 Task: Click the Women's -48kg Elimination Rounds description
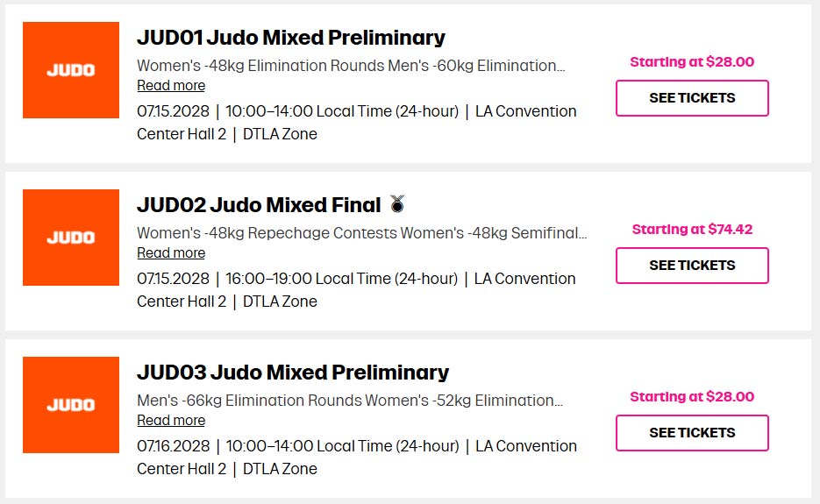coord(351,66)
